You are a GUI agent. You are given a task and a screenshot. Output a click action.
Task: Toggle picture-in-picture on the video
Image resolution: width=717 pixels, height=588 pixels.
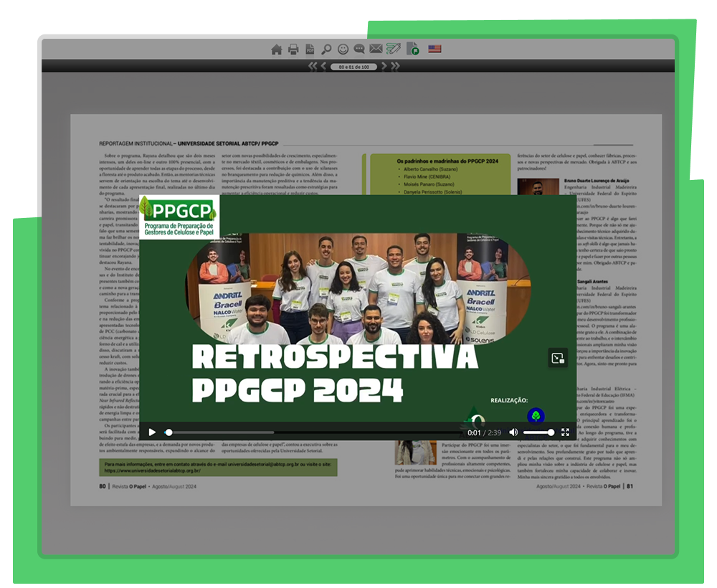(x=558, y=358)
